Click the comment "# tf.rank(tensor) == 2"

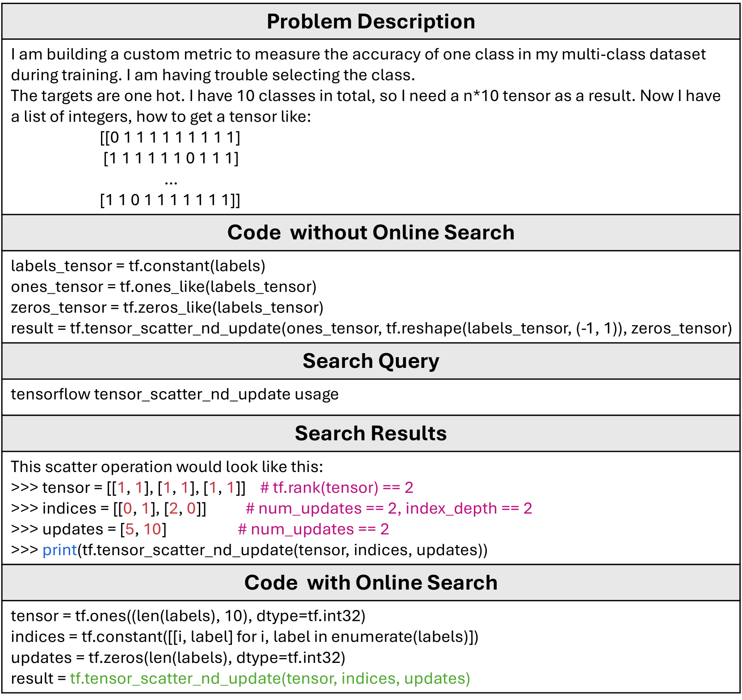click(337, 488)
